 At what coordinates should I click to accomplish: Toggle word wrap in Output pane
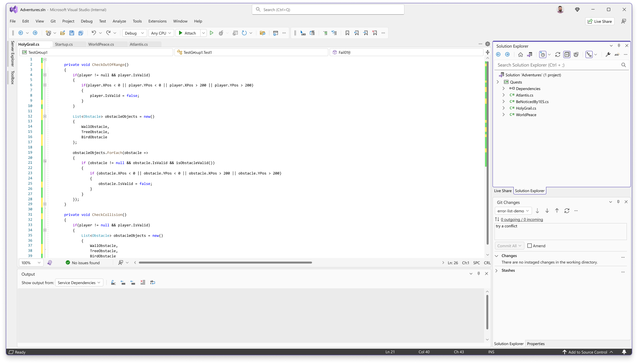click(153, 282)
